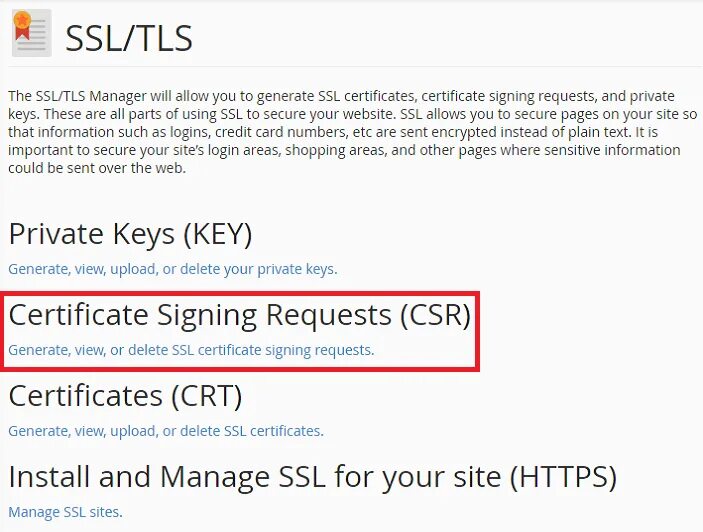Click the text "could be sent over the web"
Viewport: 703px width, 532px height.
coord(97,168)
